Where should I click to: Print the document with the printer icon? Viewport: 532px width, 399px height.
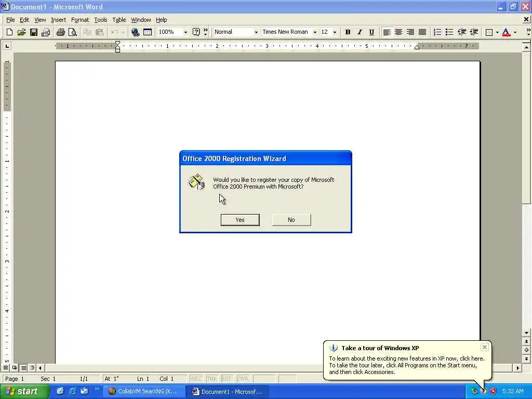pos(61,32)
